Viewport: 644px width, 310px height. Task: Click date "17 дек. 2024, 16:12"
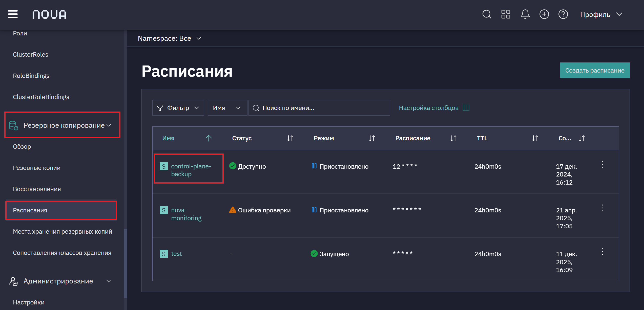(566, 174)
